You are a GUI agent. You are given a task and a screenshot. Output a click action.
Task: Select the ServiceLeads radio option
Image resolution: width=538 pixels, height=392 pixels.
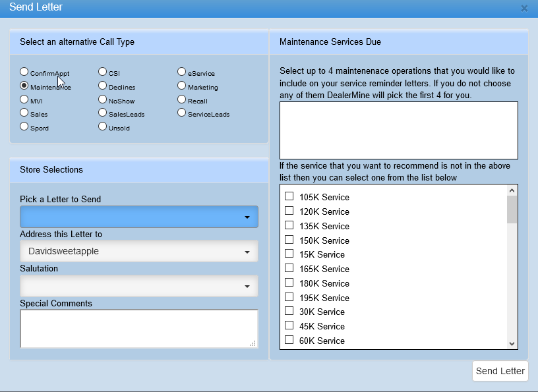click(182, 113)
